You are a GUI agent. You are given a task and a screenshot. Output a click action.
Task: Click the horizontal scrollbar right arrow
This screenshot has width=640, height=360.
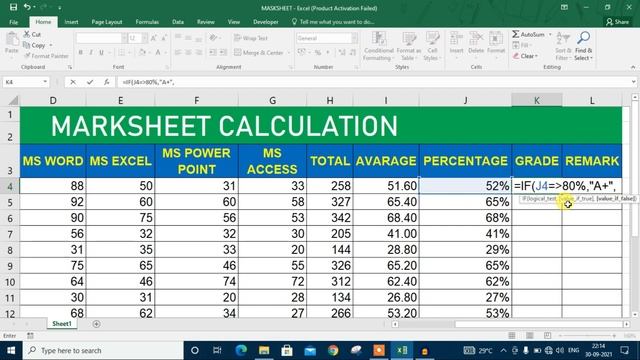coord(627,324)
